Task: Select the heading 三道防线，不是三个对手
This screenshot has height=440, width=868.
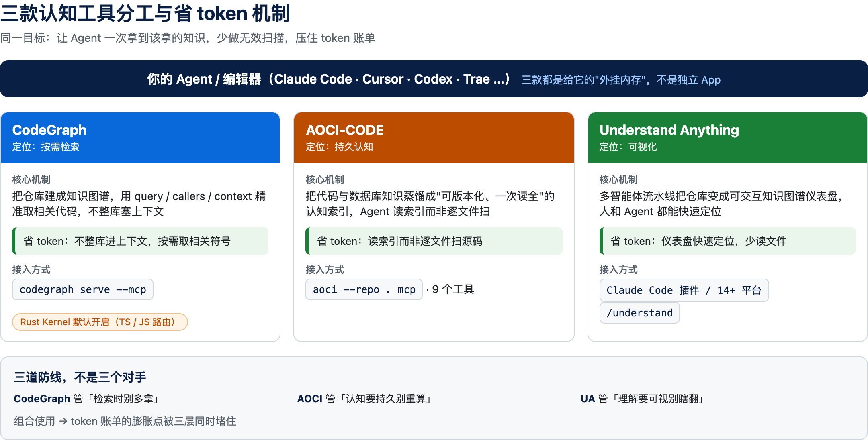Action: tap(80, 377)
